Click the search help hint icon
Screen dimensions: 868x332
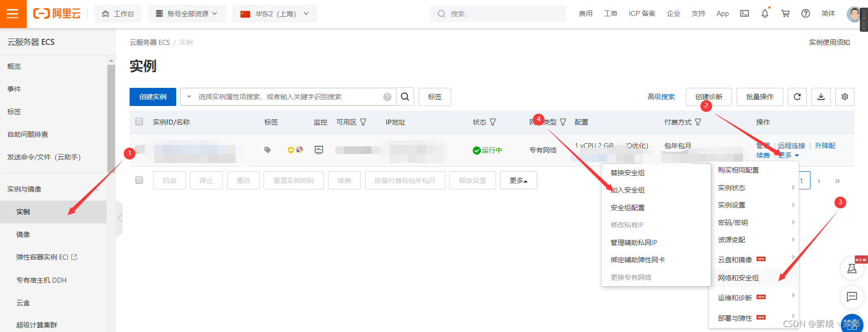pyautogui.click(x=387, y=97)
